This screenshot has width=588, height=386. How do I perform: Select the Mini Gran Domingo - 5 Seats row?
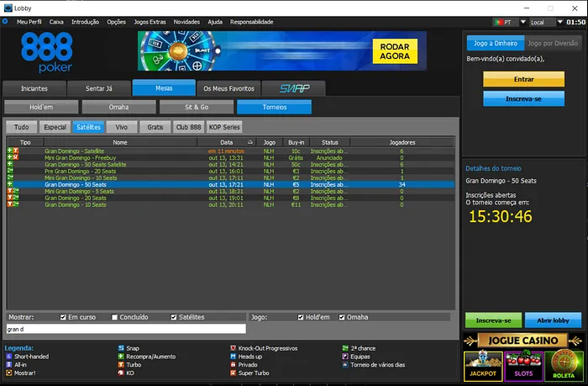coord(230,191)
